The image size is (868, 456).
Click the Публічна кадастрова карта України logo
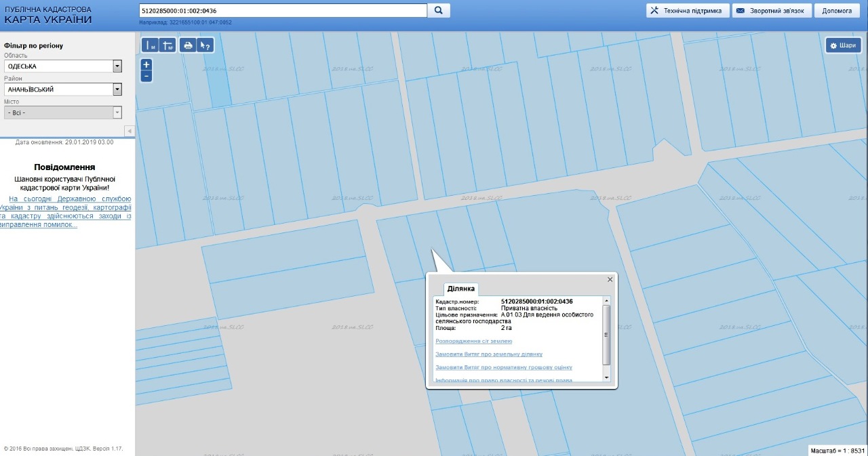click(47, 15)
